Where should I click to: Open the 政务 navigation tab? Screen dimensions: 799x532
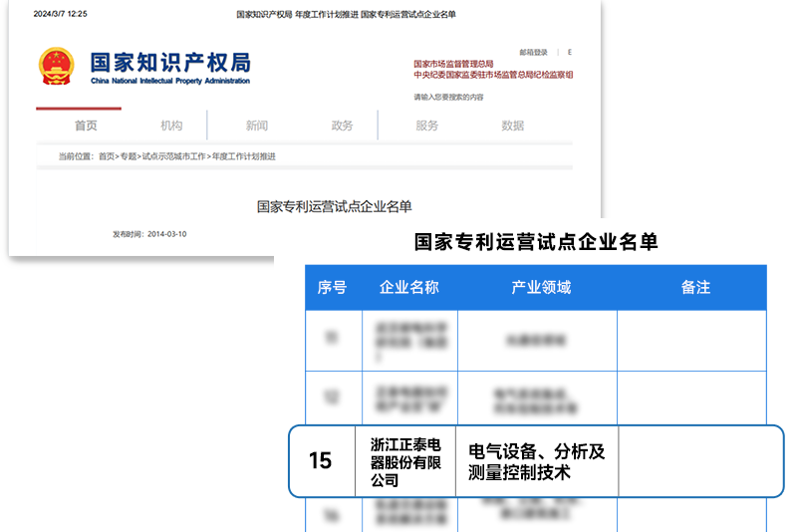click(x=342, y=126)
